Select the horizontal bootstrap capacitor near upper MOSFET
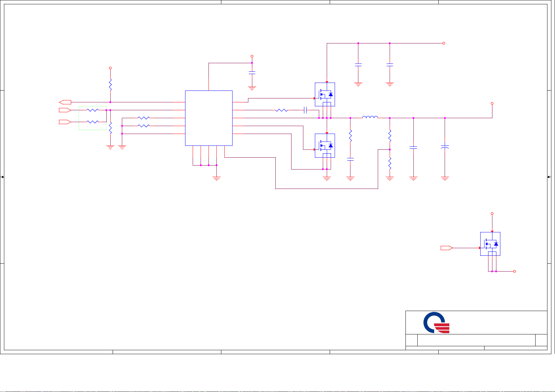Viewport: 555px width, 392px height. 305,110
